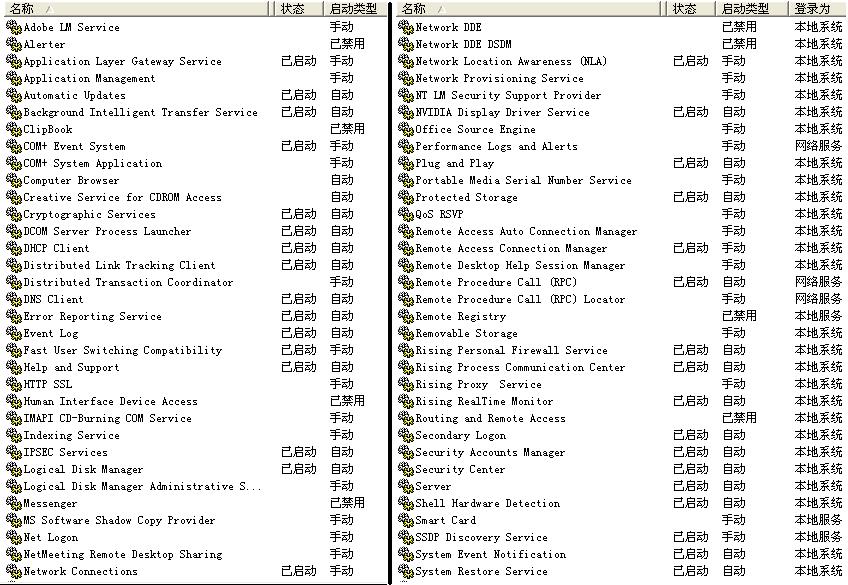Click IMAPI CD-Burning COM Service name
The image size is (848, 585).
tap(107, 418)
